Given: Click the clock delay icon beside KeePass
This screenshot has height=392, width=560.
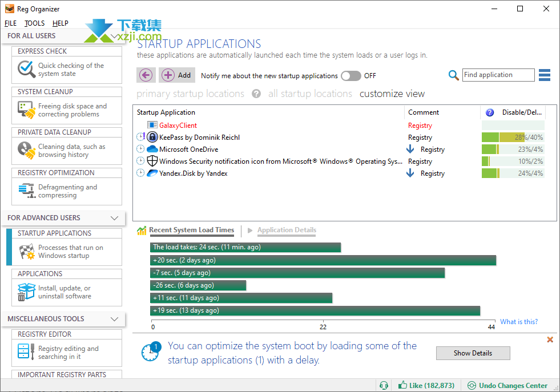Looking at the screenshot, I should pyautogui.click(x=140, y=137).
